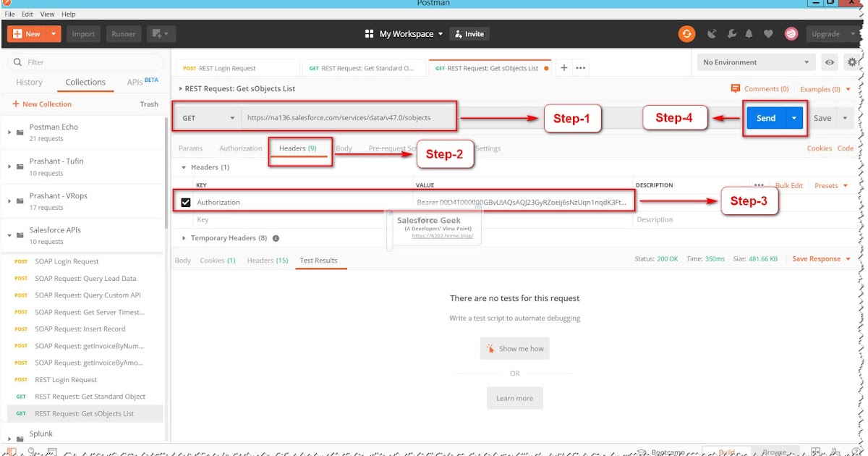The image size is (868, 456).
Task: Open the headers table three-dot options
Action: pos(759,185)
